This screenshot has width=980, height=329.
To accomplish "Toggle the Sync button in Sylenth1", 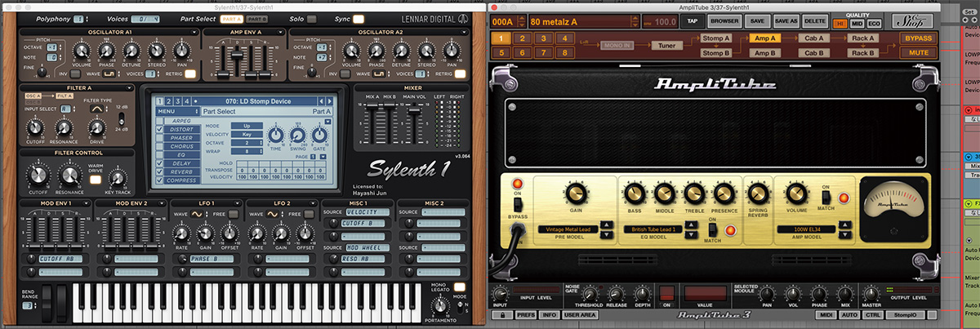I will coord(359,18).
